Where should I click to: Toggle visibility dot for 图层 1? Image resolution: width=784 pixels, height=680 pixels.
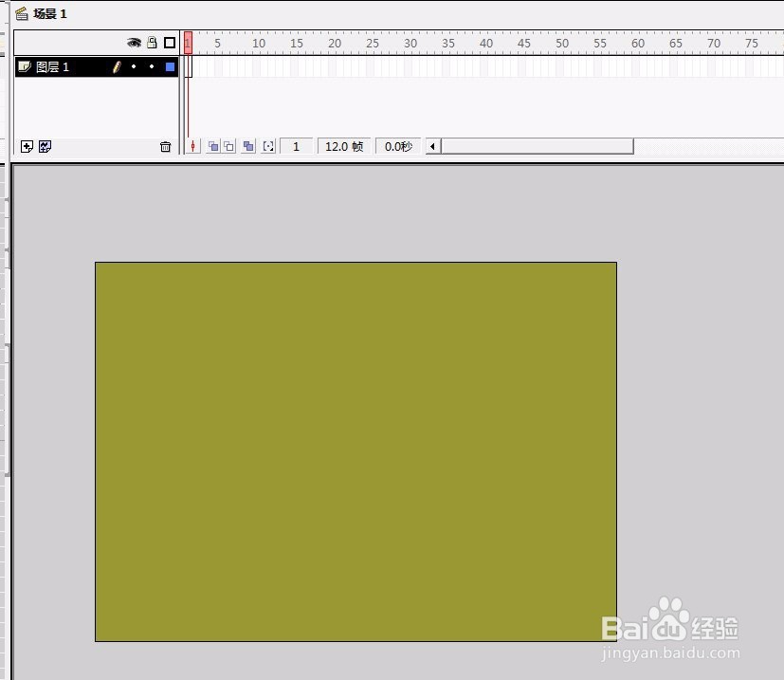coord(134,66)
